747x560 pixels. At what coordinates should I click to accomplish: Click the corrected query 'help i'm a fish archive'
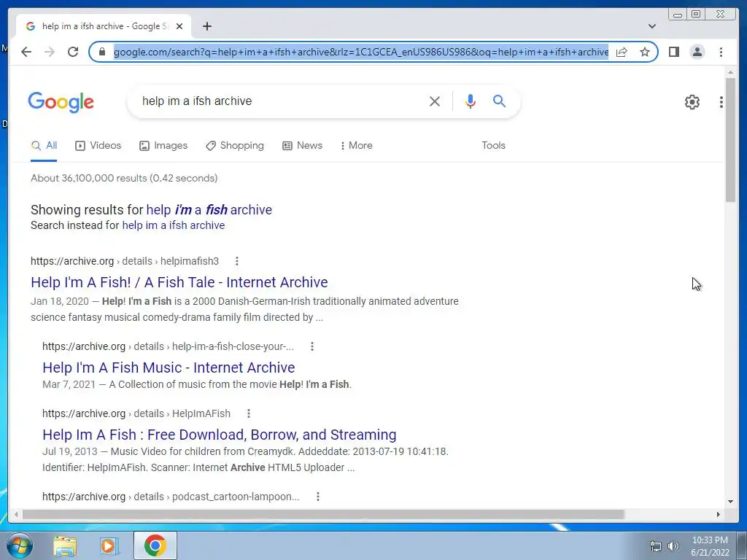[209, 209]
